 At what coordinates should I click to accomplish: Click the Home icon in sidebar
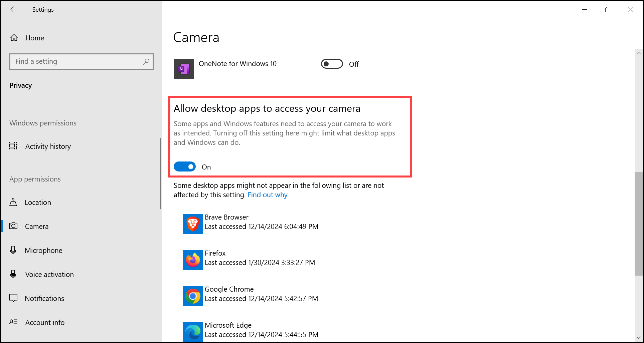pyautogui.click(x=14, y=38)
